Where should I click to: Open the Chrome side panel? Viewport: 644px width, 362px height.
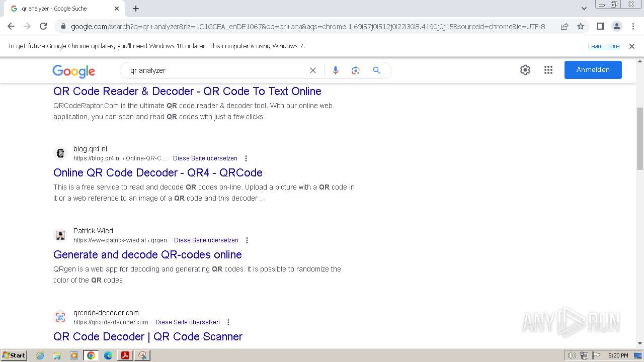coord(600,26)
